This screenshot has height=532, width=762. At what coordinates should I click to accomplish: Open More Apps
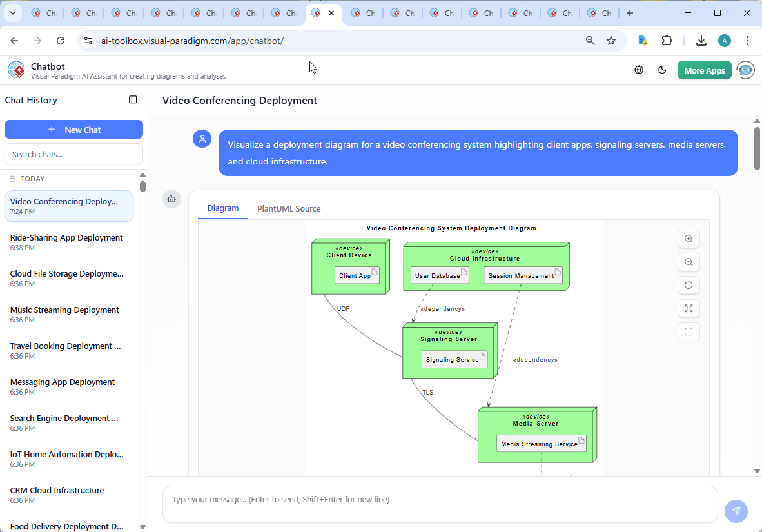(x=704, y=70)
